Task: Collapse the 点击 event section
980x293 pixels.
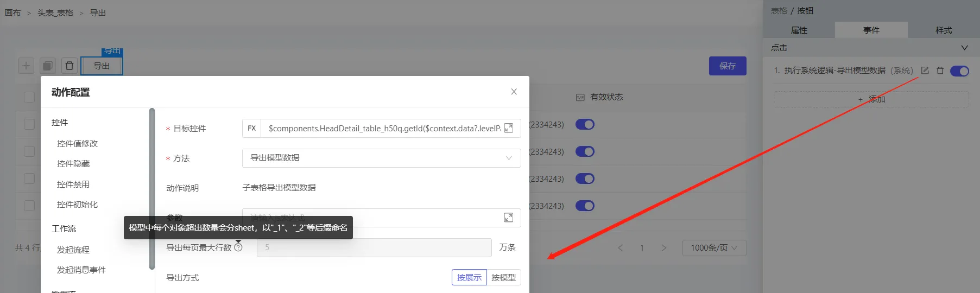Action: pyautogui.click(x=964, y=48)
